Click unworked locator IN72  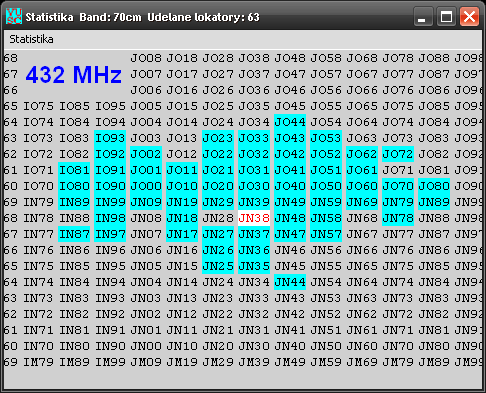(38, 314)
